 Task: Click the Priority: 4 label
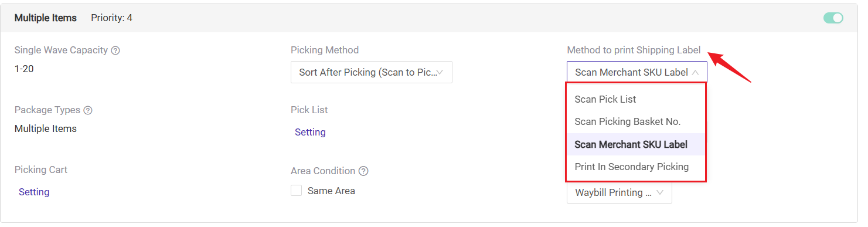pyautogui.click(x=111, y=18)
